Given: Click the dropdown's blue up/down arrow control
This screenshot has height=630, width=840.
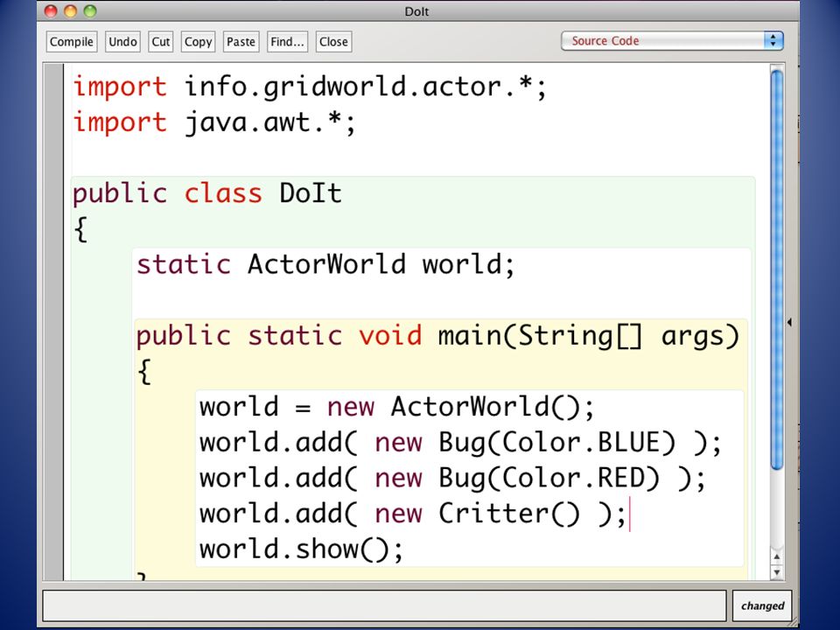Looking at the screenshot, I should point(773,41).
